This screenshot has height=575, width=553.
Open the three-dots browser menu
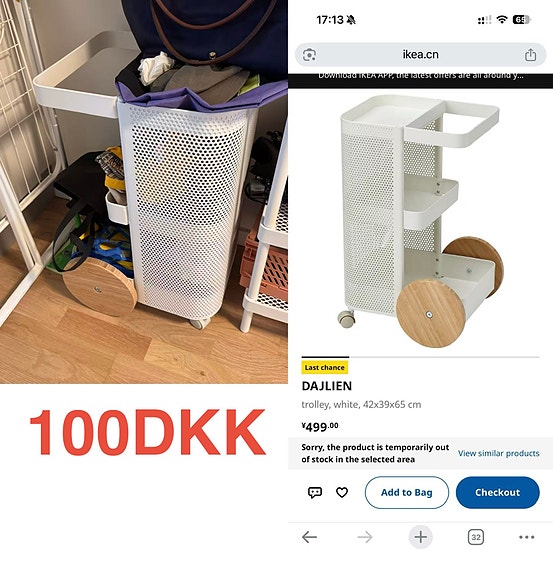527,537
